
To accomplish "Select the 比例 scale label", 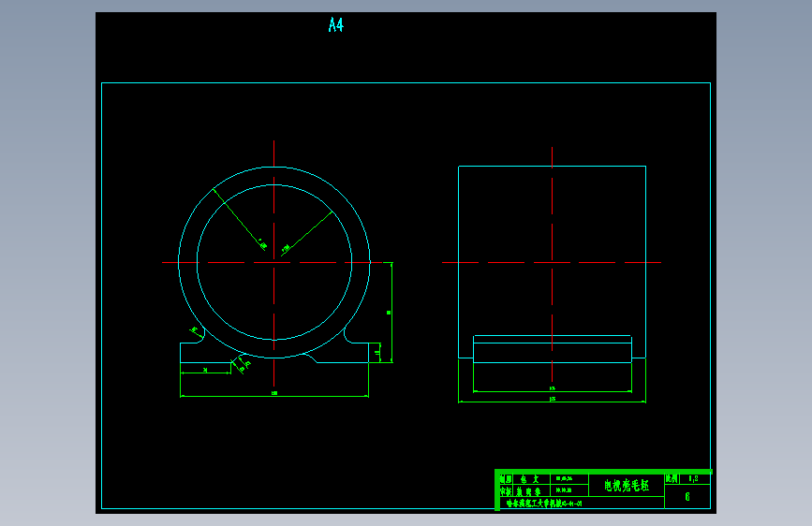I will pos(672,478).
